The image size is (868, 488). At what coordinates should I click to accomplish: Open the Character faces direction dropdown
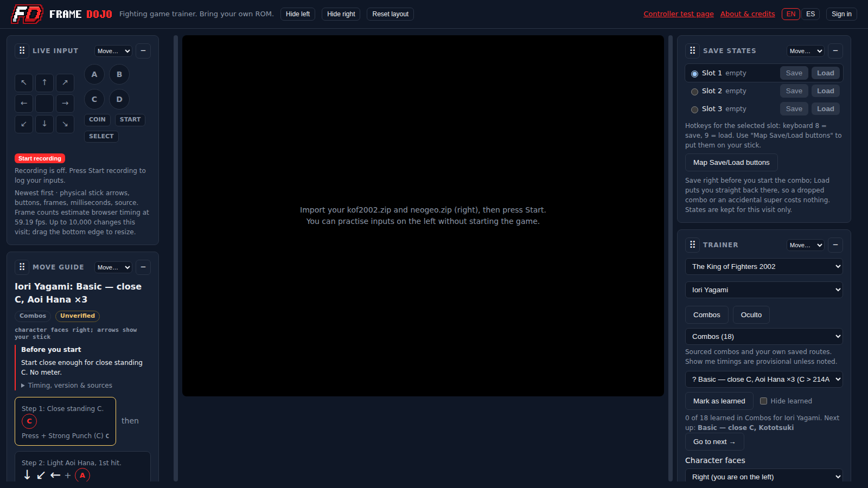764,477
